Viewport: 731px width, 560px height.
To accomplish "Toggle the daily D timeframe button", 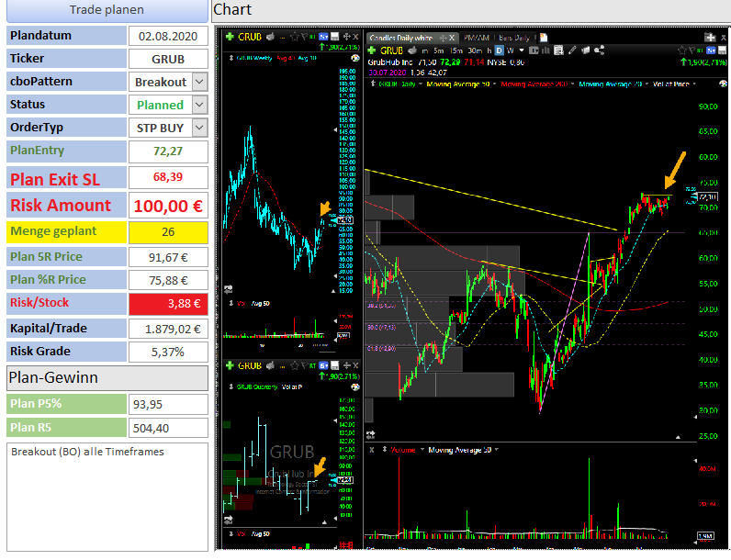I will click(500, 50).
